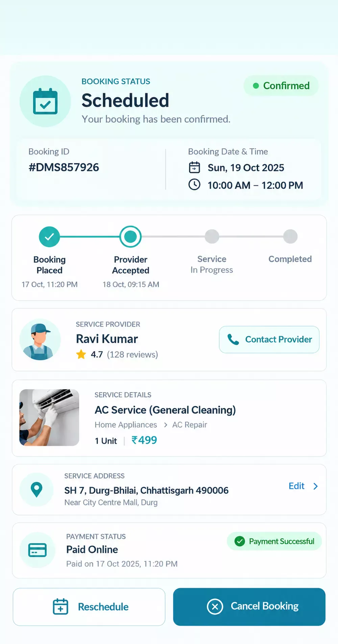Click the 1 Unit quantity text

106,441
